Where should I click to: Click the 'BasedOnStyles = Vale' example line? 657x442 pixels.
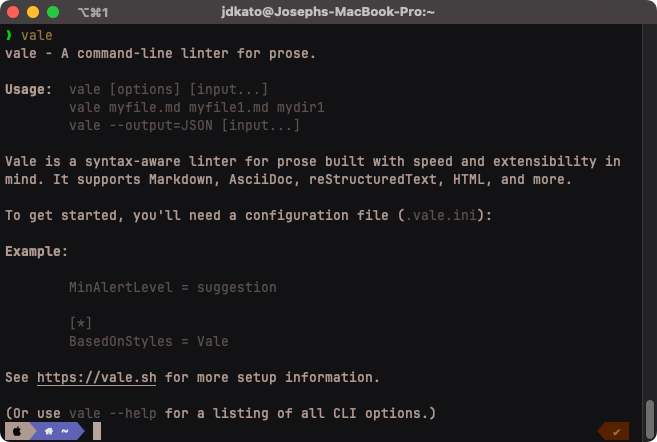tap(148, 341)
